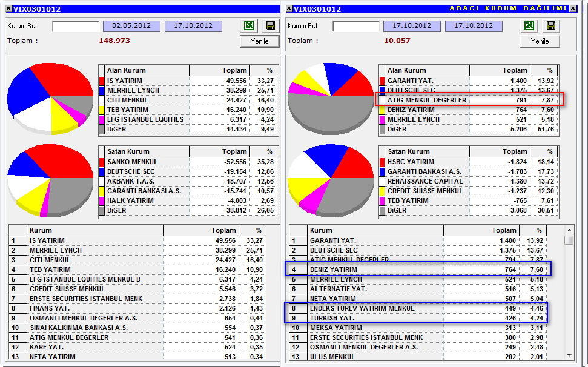
Task: Focus Kurum Bul search field in left window
Action: [76, 26]
